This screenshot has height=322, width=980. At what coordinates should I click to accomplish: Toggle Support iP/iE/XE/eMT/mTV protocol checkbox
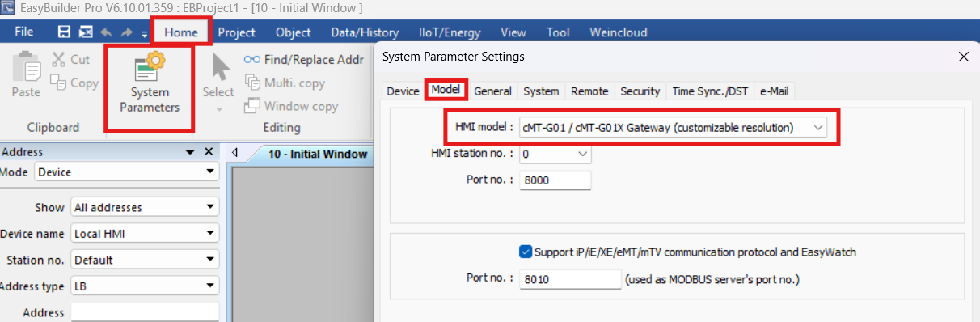click(526, 252)
